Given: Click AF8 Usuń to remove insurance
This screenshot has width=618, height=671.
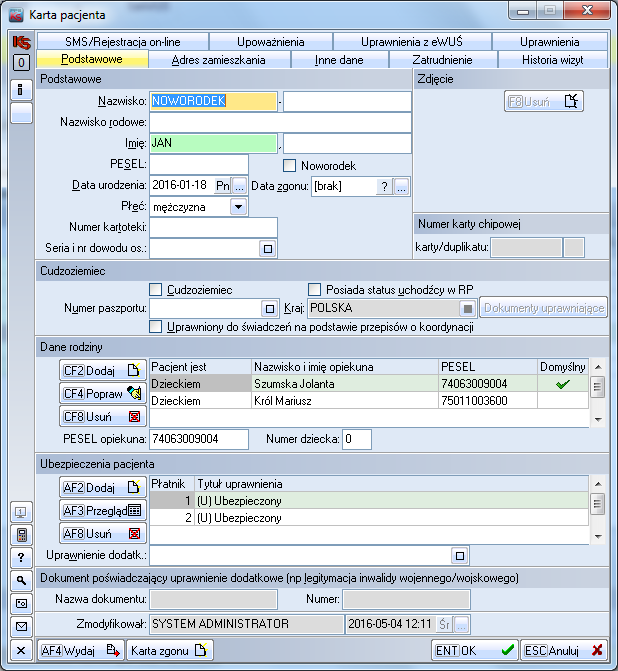Looking at the screenshot, I should pyautogui.click(x=103, y=534).
